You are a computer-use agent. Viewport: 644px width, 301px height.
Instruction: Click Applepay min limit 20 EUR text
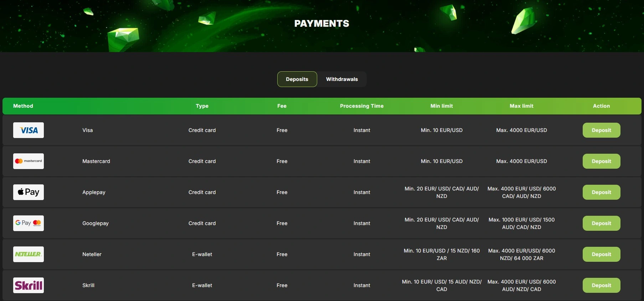(442, 192)
